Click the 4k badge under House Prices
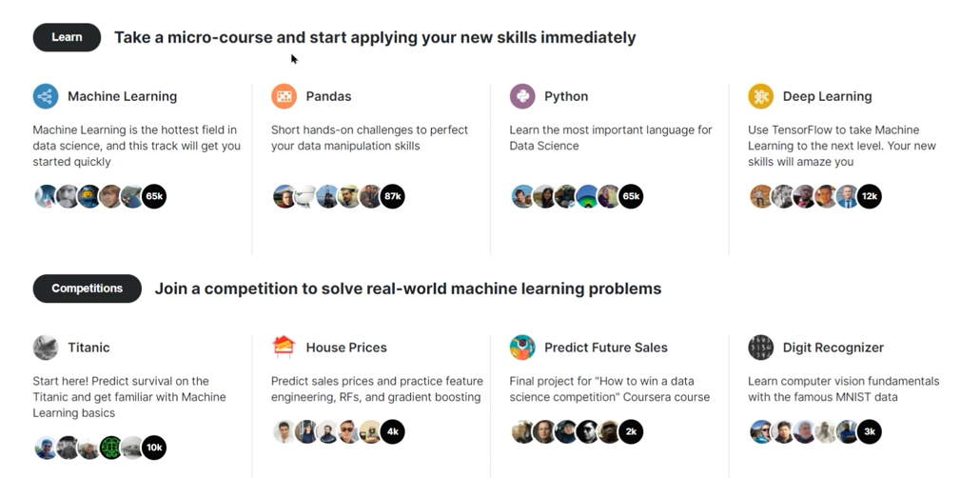 pos(392,431)
